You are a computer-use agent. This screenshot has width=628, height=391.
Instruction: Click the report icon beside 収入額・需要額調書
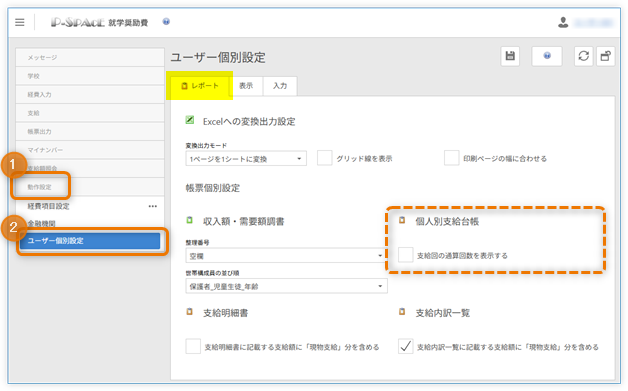click(189, 220)
